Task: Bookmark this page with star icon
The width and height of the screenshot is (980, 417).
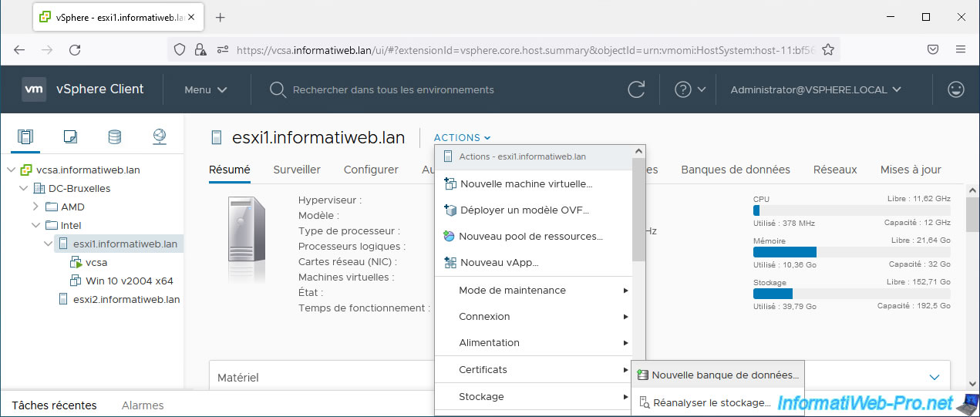Action: coord(828,49)
